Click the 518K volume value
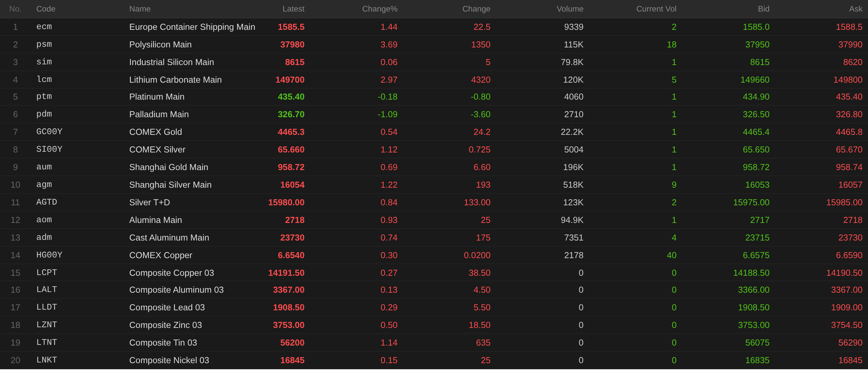Image resolution: width=868 pixels, height=374 pixels. click(573, 185)
